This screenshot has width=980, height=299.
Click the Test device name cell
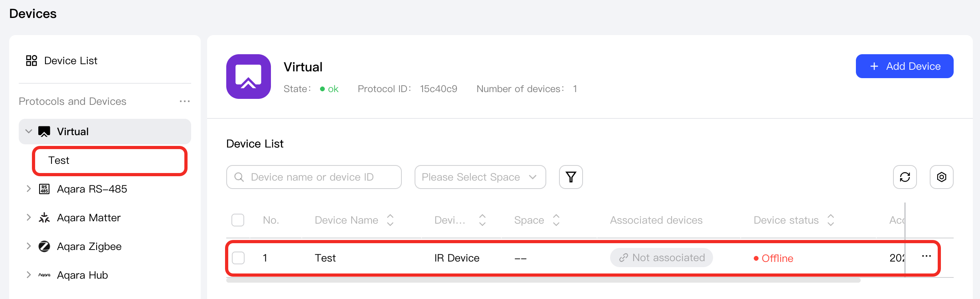(x=325, y=258)
